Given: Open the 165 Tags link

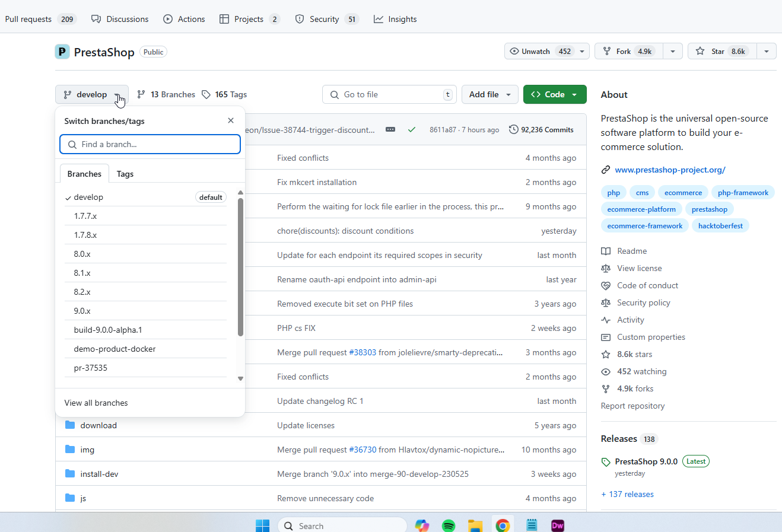Looking at the screenshot, I should click(x=224, y=94).
